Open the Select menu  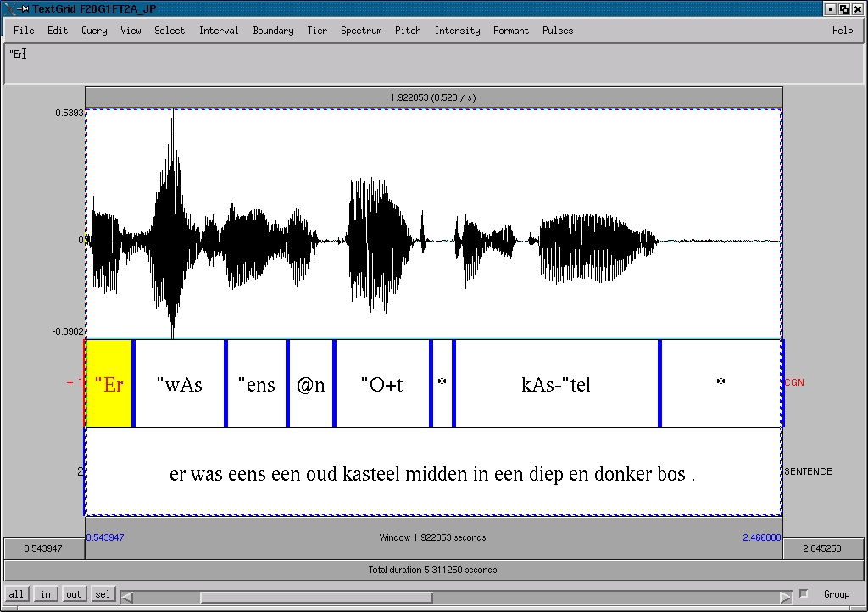(170, 31)
